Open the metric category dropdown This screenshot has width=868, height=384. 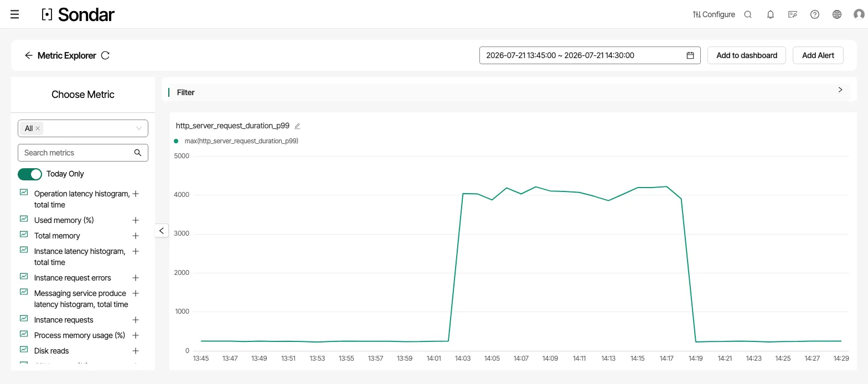[83, 128]
